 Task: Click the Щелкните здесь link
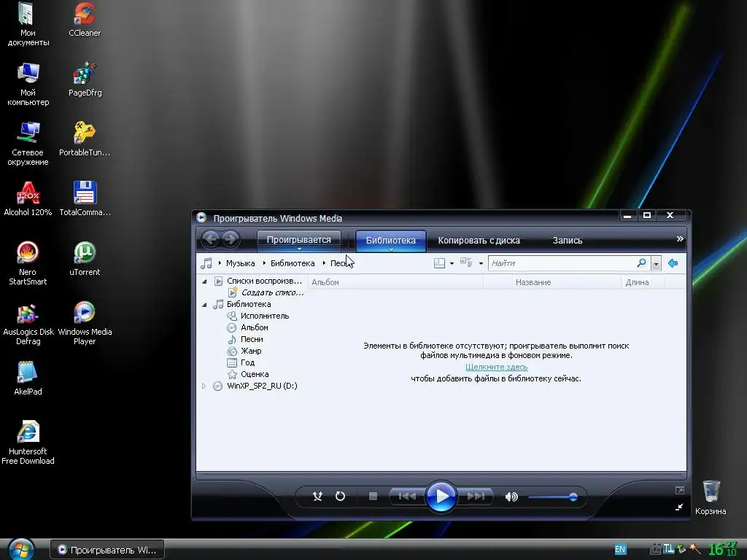point(496,367)
